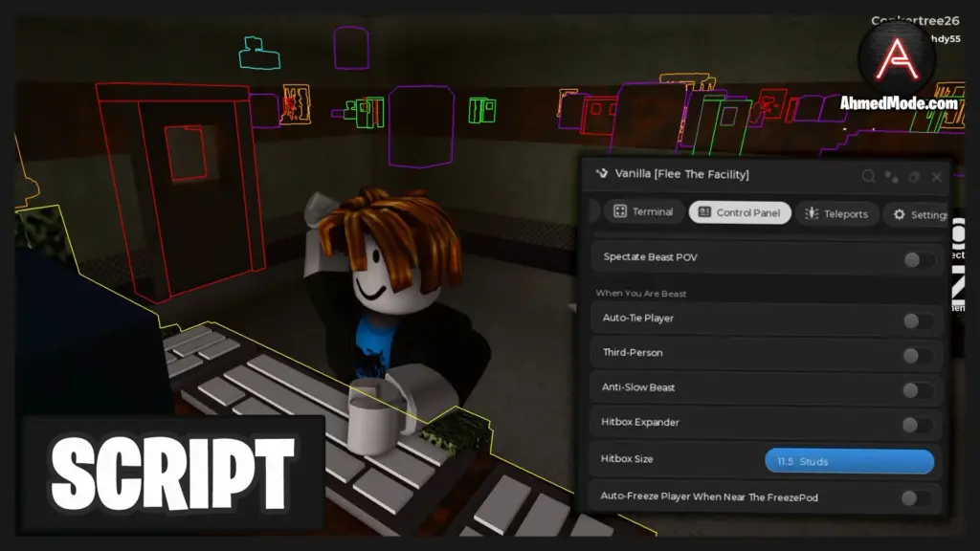Click the Settings gear icon
Image resolution: width=980 pixels, height=551 pixels.
pos(899,214)
